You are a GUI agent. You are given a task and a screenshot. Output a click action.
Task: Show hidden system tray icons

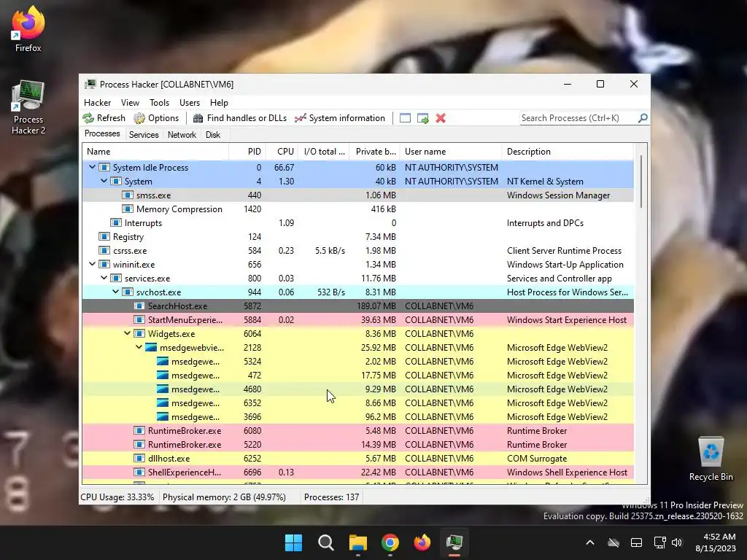tap(589, 542)
